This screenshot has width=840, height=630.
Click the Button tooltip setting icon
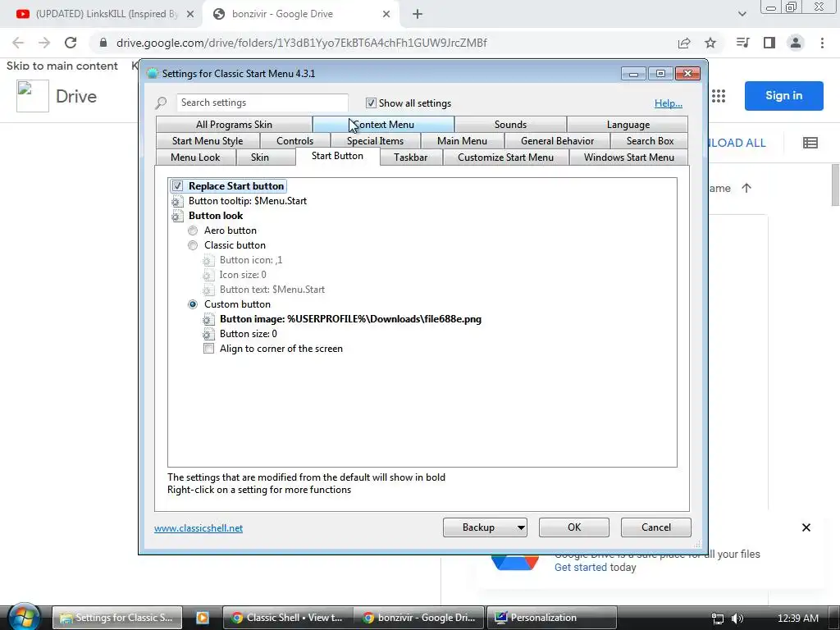coord(177,202)
